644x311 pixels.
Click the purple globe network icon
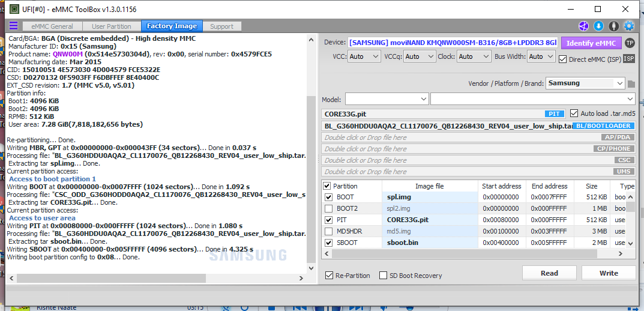click(583, 26)
